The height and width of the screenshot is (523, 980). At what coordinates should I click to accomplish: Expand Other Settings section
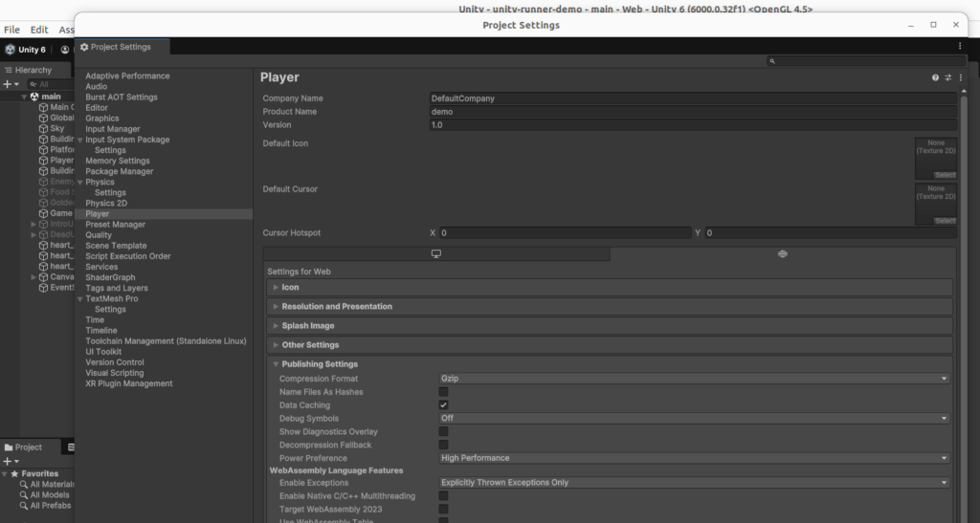point(610,344)
